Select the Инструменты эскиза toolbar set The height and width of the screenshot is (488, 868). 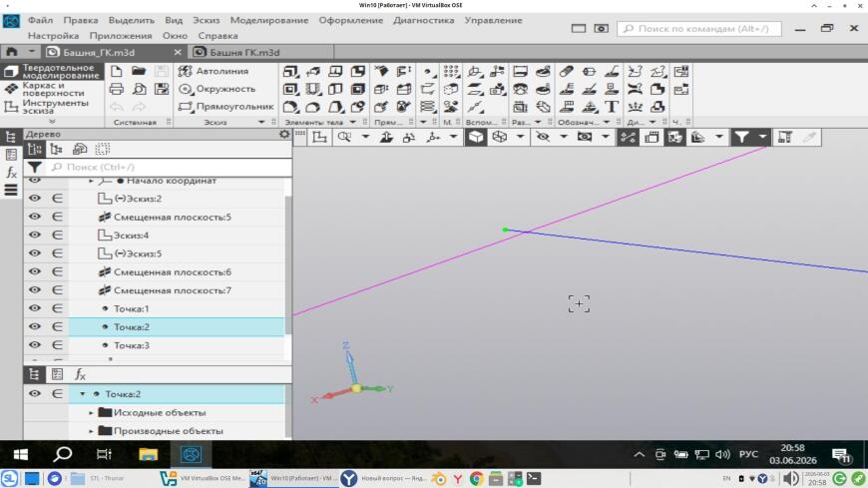point(52,107)
